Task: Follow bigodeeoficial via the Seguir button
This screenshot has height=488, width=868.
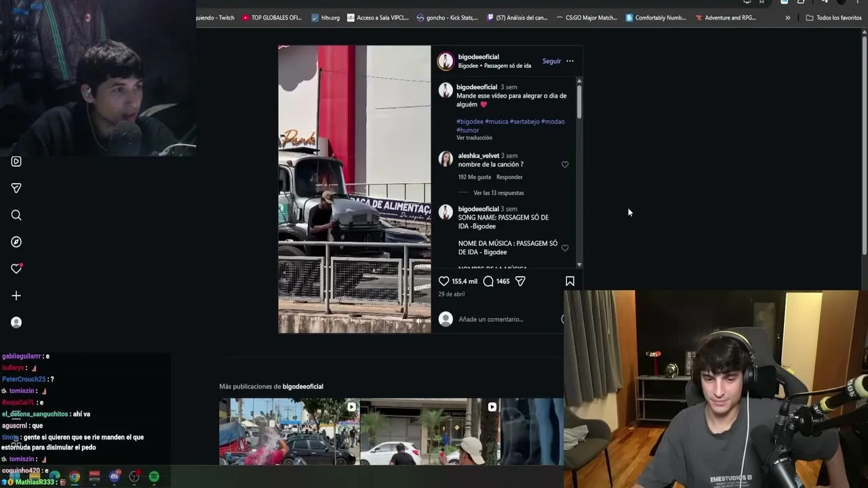Action: 551,61
